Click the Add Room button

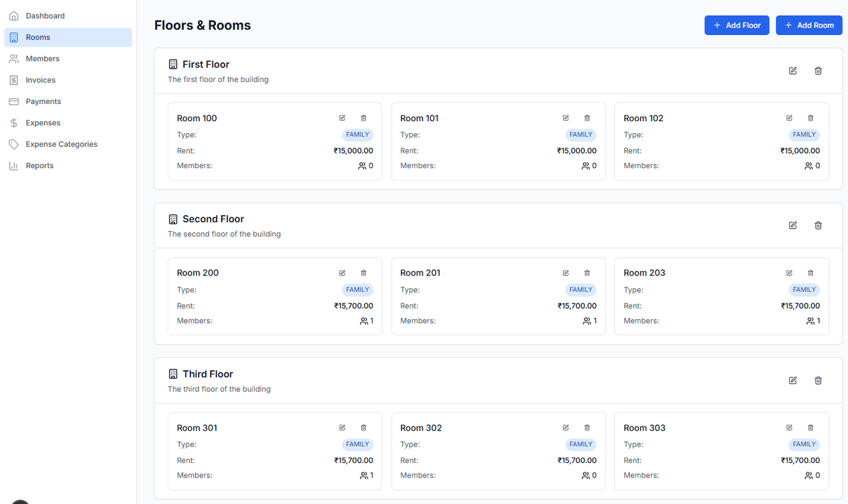[x=809, y=25]
